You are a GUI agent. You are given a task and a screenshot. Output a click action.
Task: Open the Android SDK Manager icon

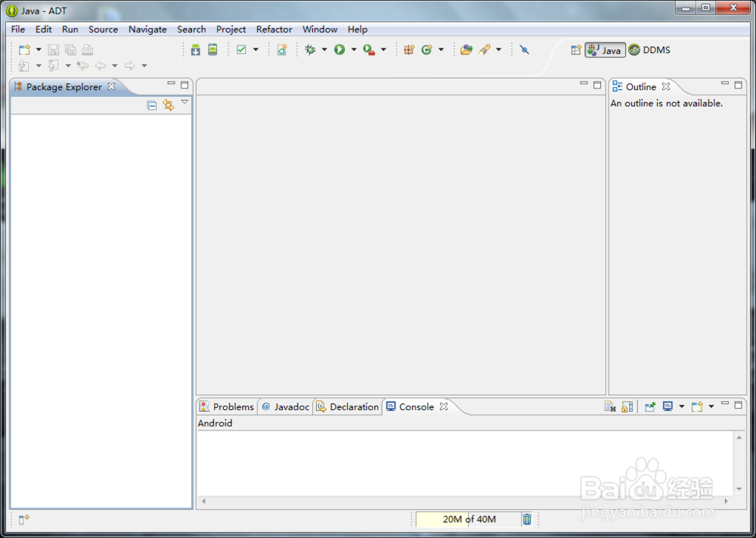[195, 50]
